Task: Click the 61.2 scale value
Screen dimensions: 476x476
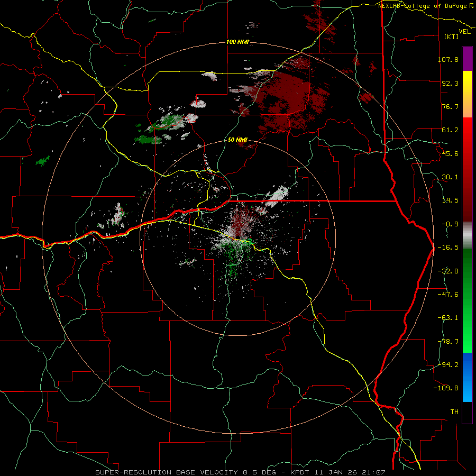Action: 450,130
